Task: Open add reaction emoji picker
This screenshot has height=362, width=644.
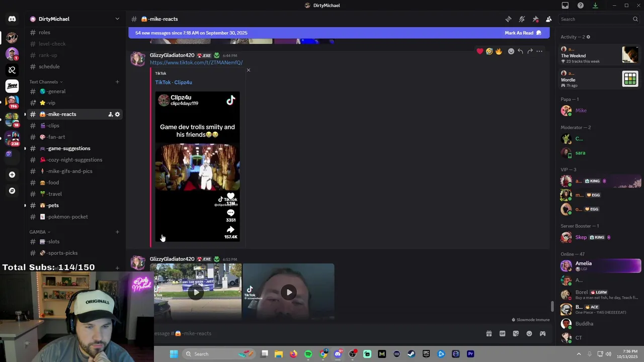Action: tap(511, 51)
